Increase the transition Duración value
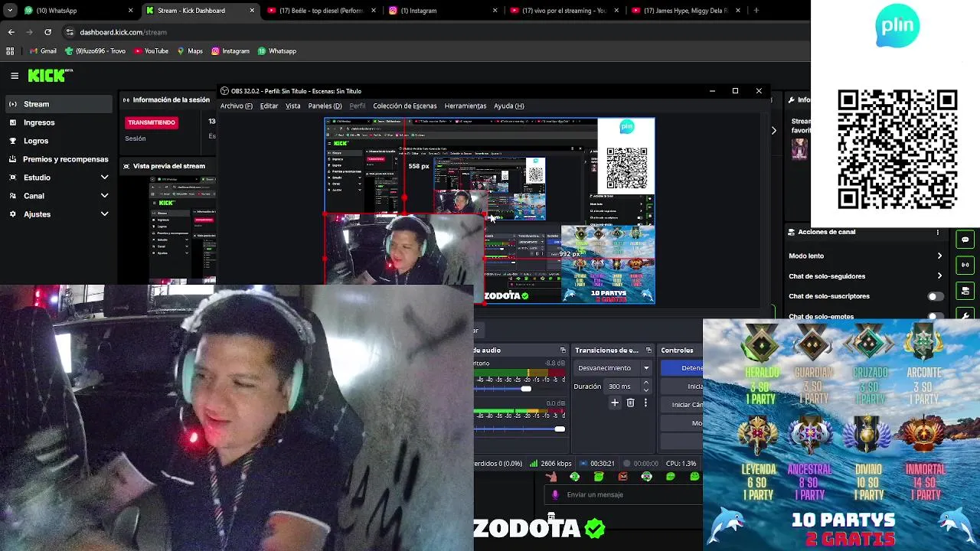 click(645, 383)
